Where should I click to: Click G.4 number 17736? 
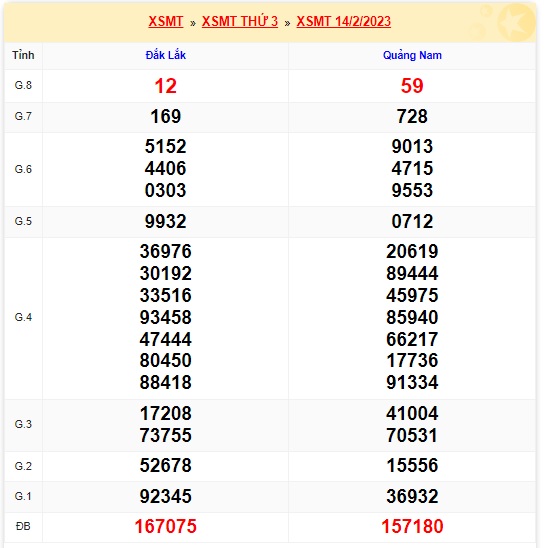[x=412, y=360]
